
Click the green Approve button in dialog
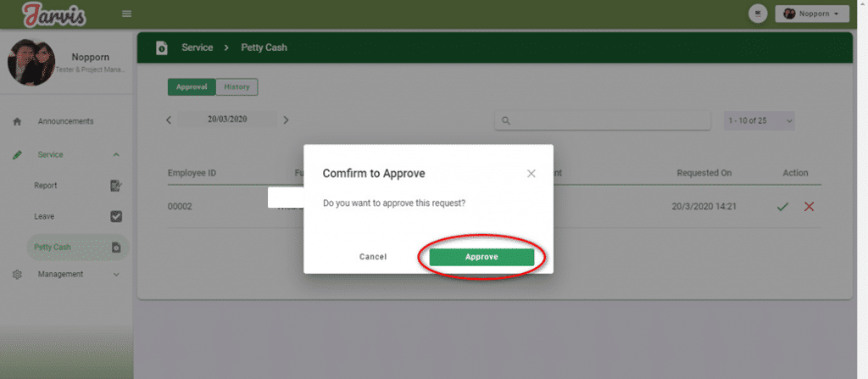[481, 257]
